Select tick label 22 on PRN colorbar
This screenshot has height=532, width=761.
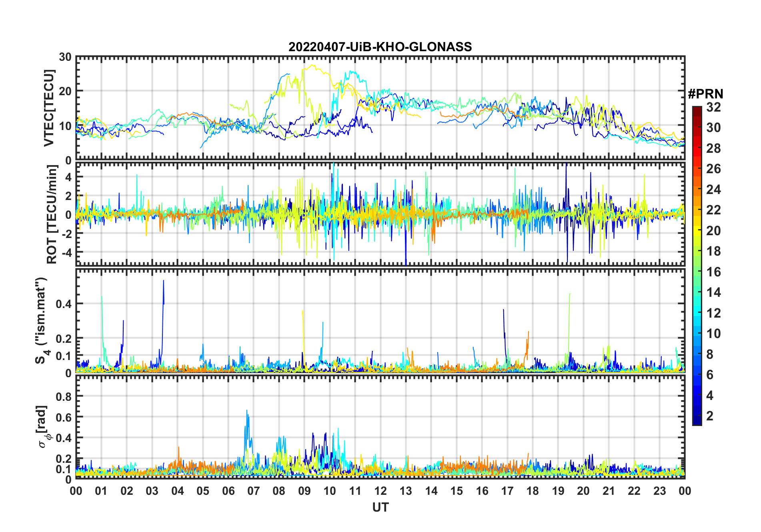[x=713, y=210]
